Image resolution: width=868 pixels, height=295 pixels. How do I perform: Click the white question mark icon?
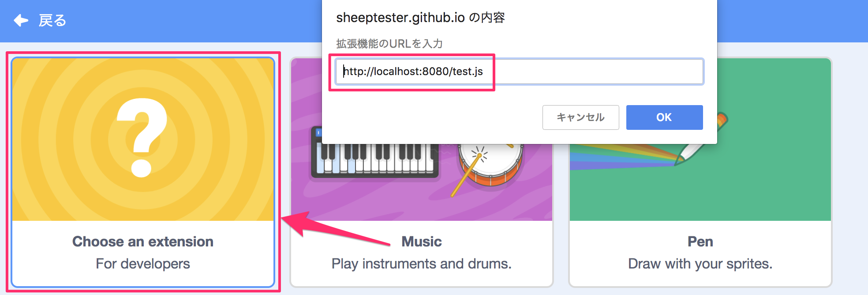click(x=142, y=138)
